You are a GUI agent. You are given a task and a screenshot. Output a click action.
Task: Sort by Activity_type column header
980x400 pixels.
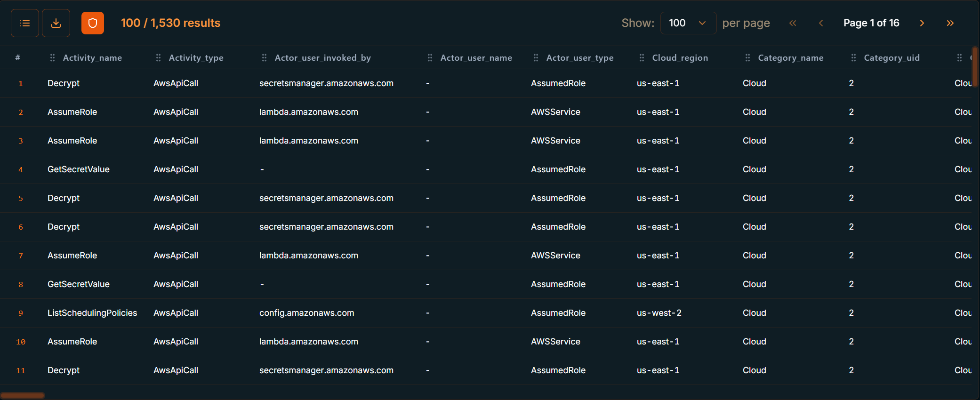click(196, 57)
